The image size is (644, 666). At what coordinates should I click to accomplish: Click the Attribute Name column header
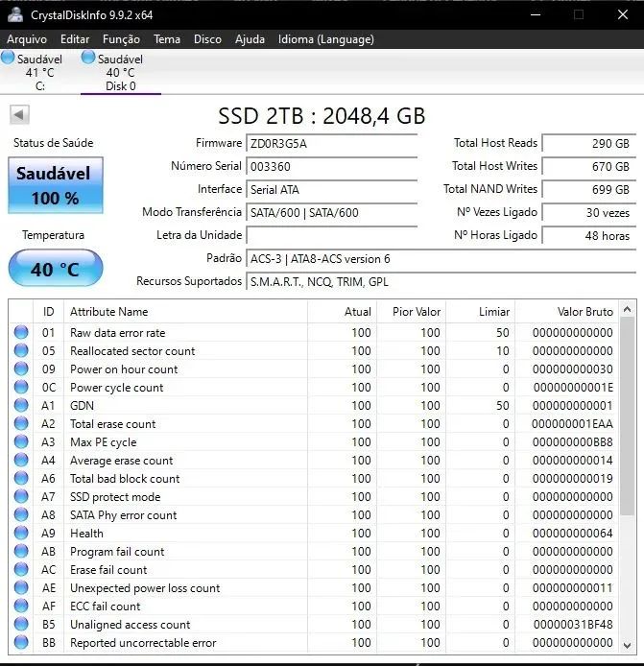point(185,312)
